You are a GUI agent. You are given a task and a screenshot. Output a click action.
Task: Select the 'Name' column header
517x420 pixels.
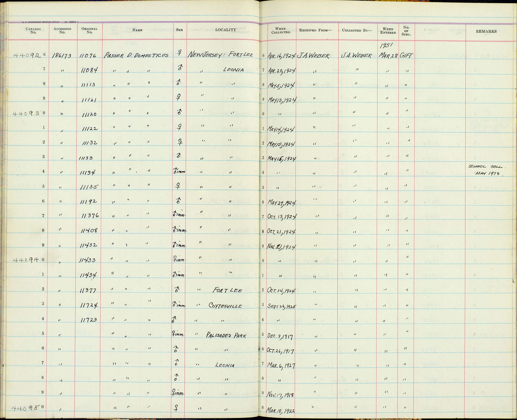pyautogui.click(x=137, y=30)
